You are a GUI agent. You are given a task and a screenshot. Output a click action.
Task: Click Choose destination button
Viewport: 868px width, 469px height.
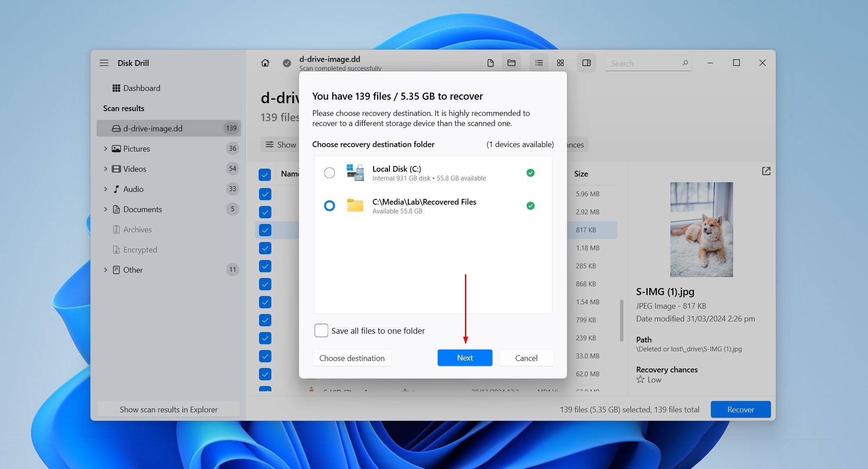point(352,358)
